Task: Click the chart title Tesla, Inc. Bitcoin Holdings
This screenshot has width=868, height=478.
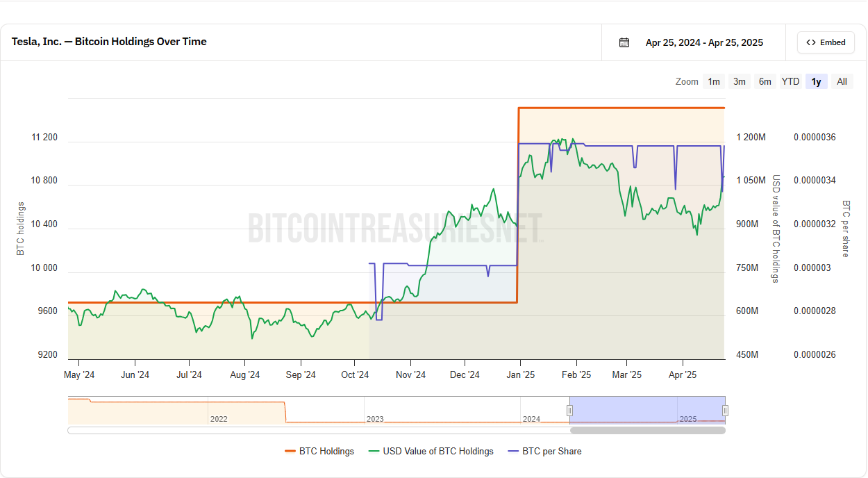Action: (x=109, y=42)
